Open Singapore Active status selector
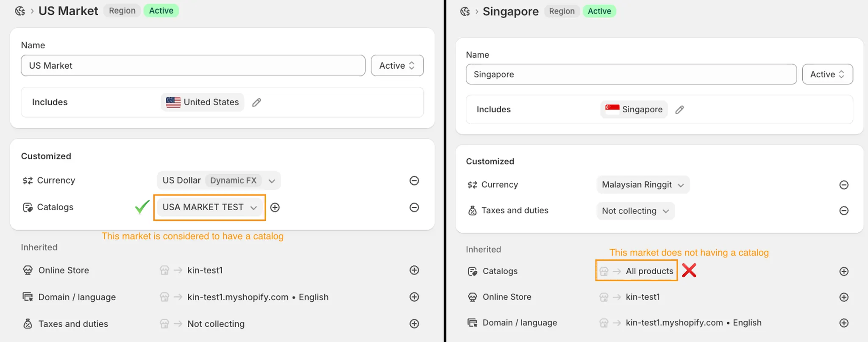Image resolution: width=868 pixels, height=342 pixels. (827, 75)
